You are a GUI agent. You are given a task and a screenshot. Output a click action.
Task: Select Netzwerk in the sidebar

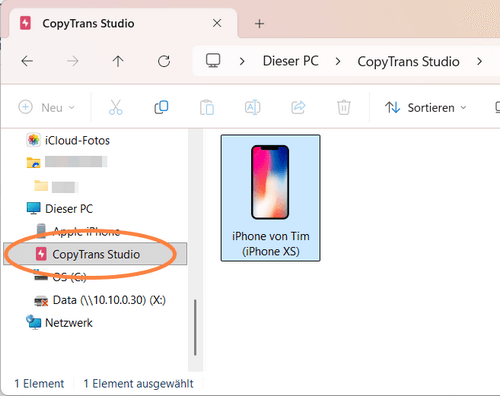[59, 322]
